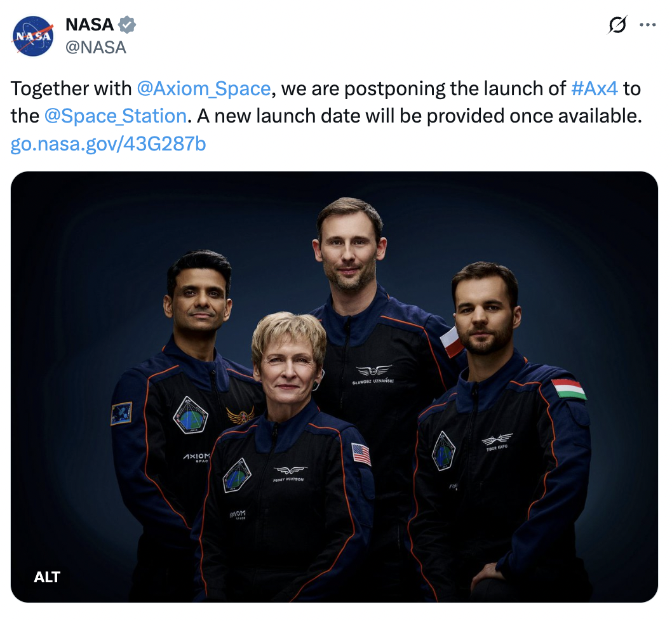Open the @Space_Station mention

click(116, 116)
